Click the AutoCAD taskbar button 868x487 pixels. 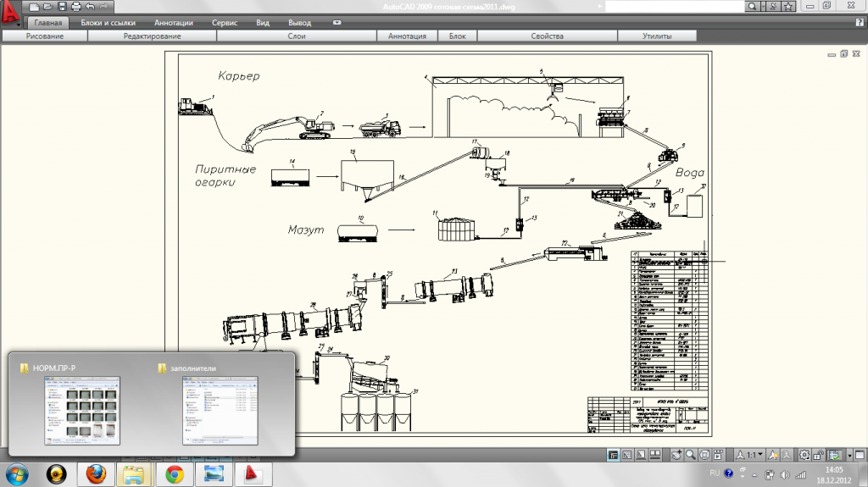click(x=253, y=474)
